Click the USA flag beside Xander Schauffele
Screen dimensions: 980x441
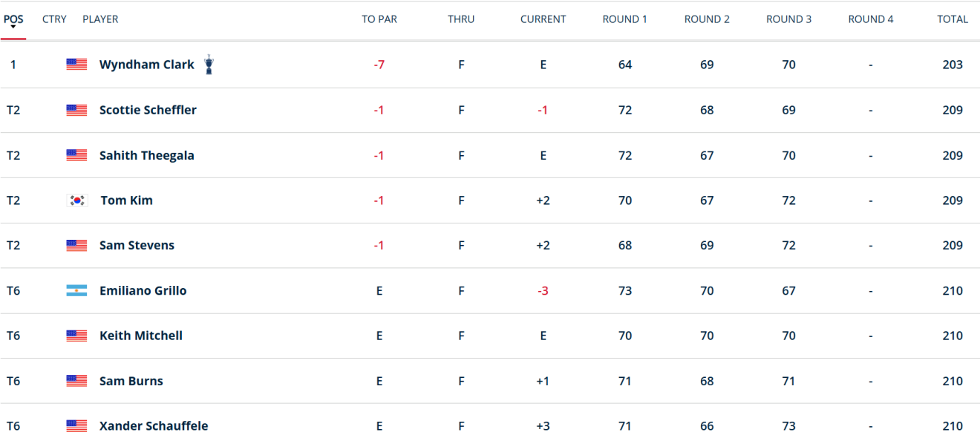pyautogui.click(x=76, y=426)
